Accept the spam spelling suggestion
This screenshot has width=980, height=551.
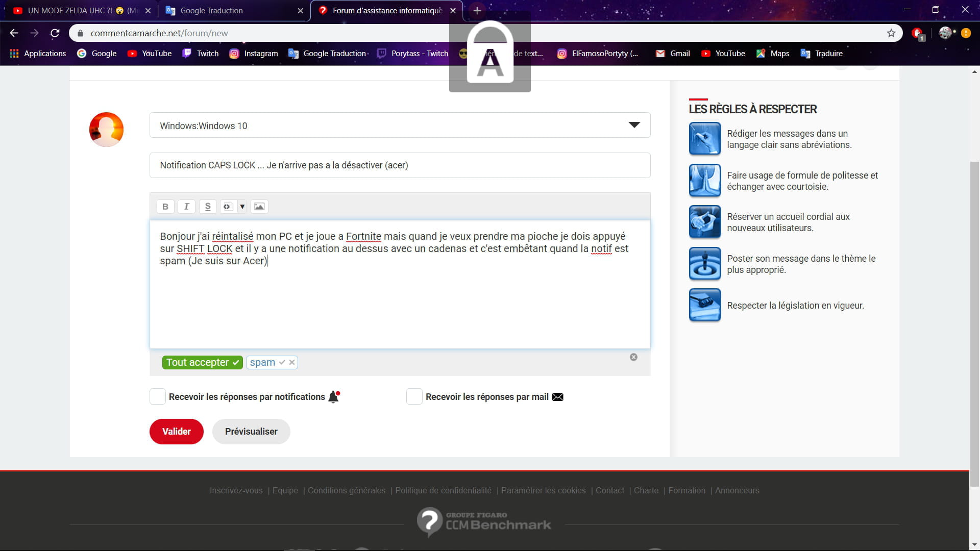pyautogui.click(x=282, y=362)
